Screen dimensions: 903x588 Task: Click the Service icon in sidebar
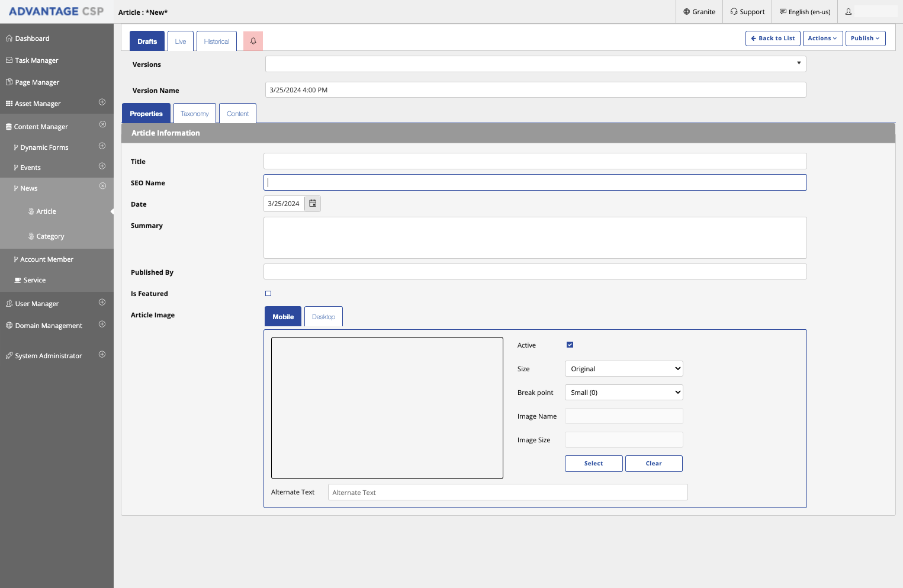point(18,280)
